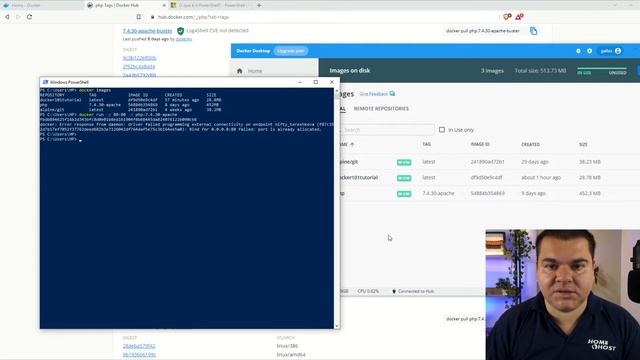Image resolution: width=640 pixels, height=360 pixels.
Task: Minimize the Windows PowerShell window
Action: [x=300, y=82]
